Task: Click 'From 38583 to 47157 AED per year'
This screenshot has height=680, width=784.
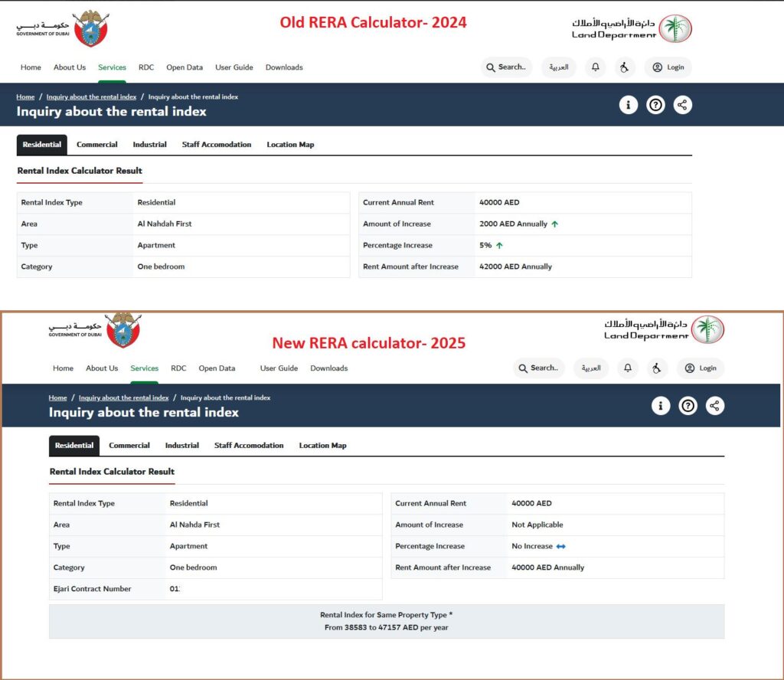Action: [x=386, y=627]
